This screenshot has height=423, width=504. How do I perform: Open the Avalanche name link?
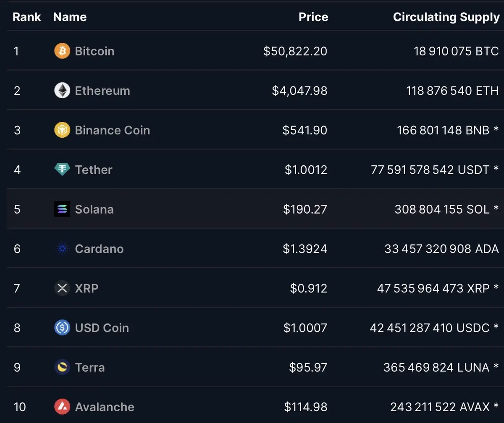[105, 407]
